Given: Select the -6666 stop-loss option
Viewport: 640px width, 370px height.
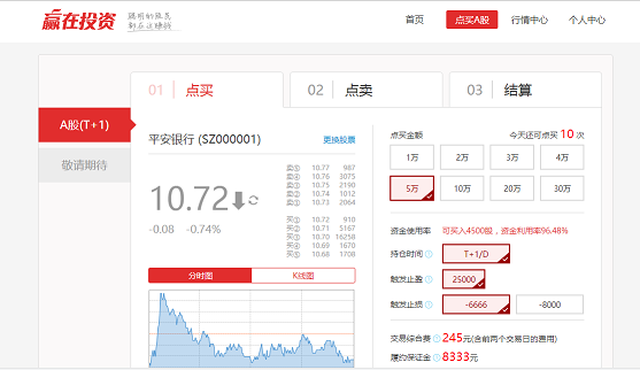Looking at the screenshot, I should [476, 304].
